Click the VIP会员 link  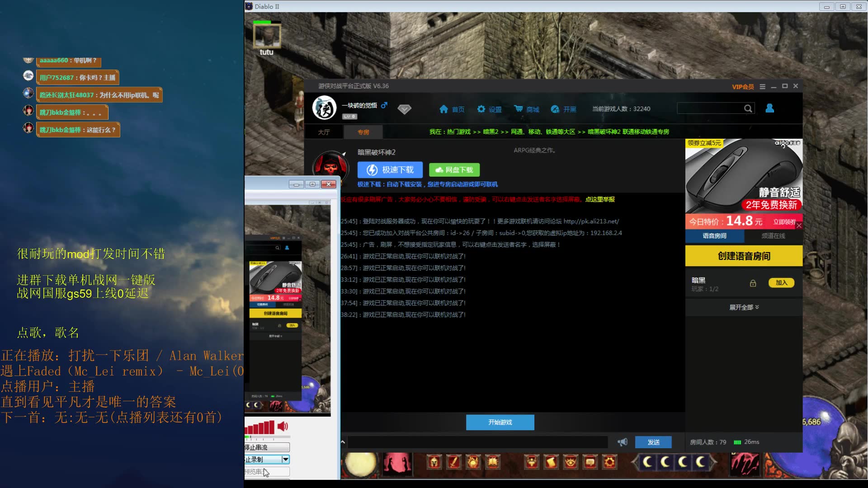tap(743, 86)
